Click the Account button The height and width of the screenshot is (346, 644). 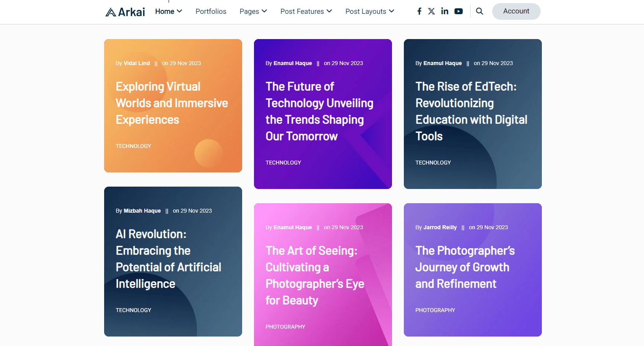pos(516,11)
